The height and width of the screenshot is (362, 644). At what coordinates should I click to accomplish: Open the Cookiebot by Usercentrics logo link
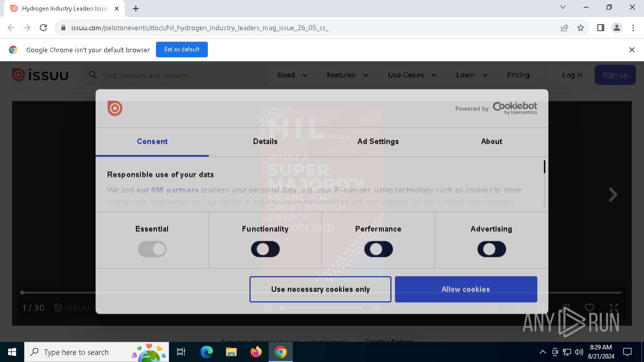point(515,108)
